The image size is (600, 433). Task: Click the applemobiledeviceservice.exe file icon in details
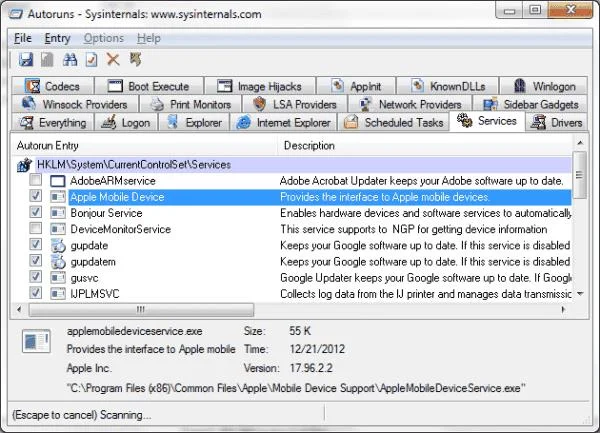pos(36,341)
